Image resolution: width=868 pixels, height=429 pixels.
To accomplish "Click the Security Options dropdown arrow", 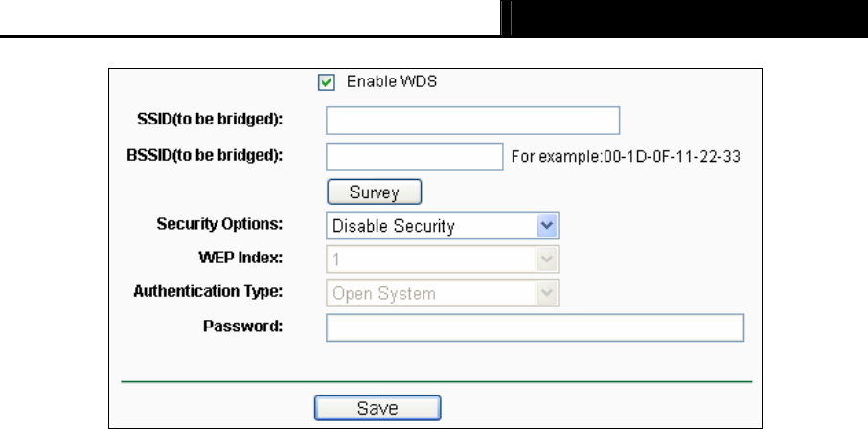I will tap(547, 226).
